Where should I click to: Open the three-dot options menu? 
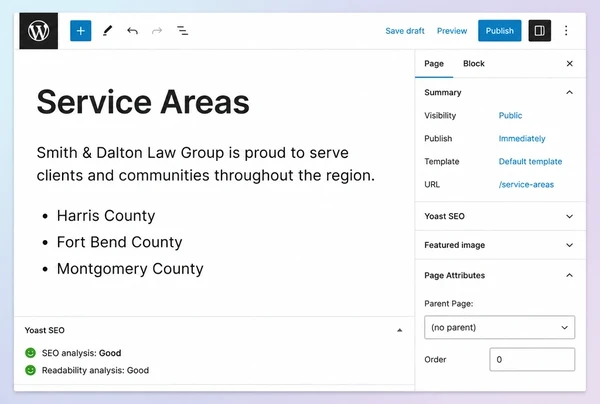click(x=566, y=31)
